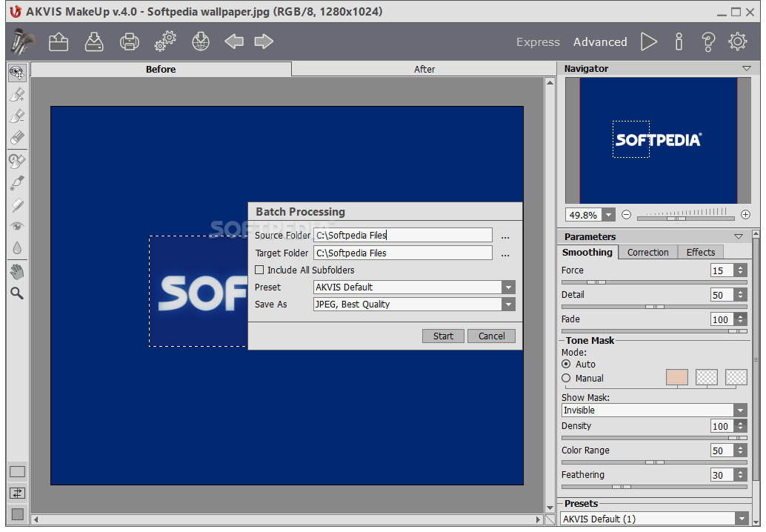766x532 pixels.
Task: Click the Target Folder input field
Action: [x=403, y=253]
